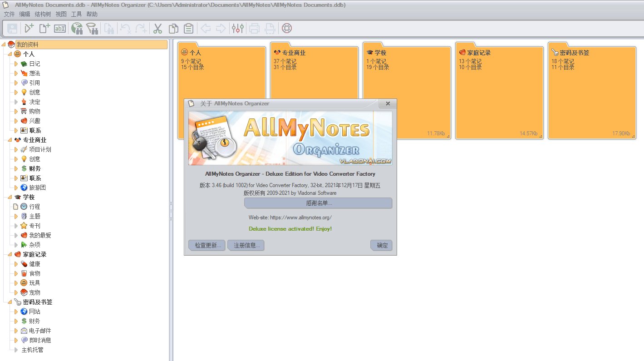Click the 注册信息... button
Screen dimensions: 644x361
[x=246, y=245]
